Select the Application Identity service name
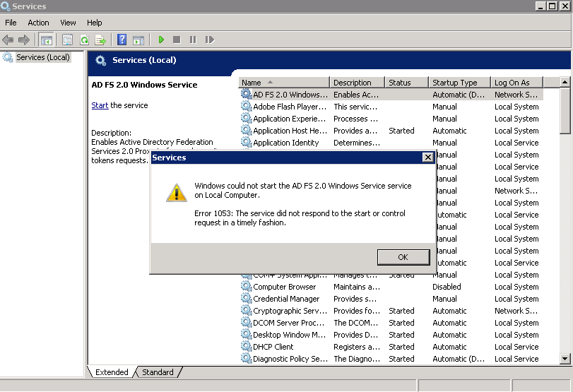573x392 pixels. (285, 143)
